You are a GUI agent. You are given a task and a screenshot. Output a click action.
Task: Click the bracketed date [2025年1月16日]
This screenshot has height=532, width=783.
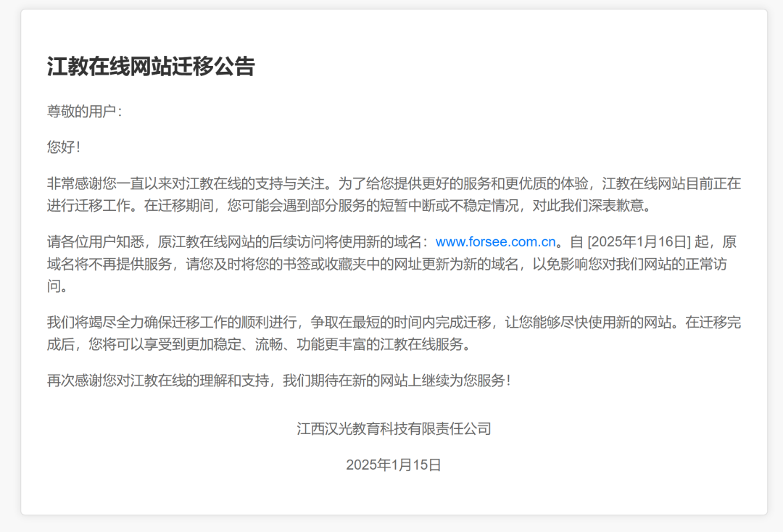[x=639, y=242]
